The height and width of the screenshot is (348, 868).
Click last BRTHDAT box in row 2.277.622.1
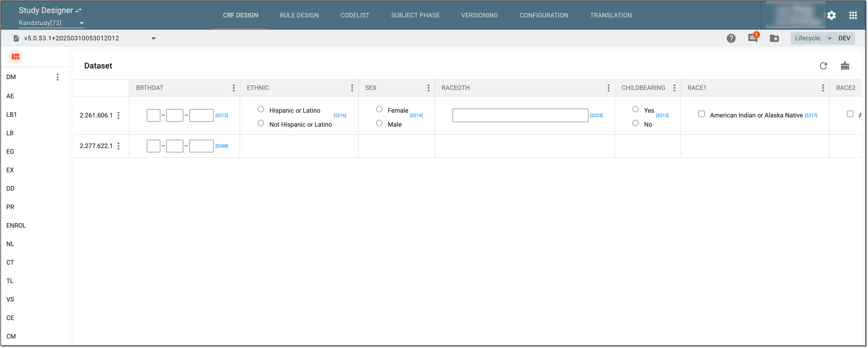coord(201,146)
